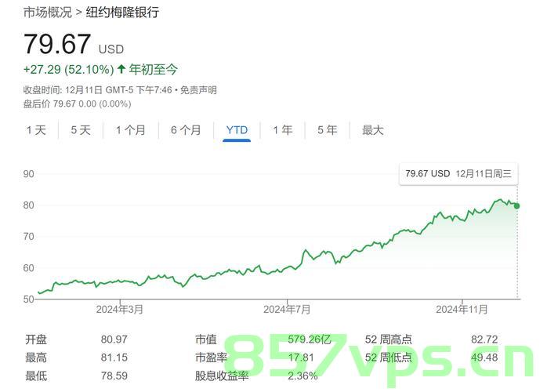Select the 5 年 range tab
This screenshot has width=547, height=392.
tap(328, 130)
